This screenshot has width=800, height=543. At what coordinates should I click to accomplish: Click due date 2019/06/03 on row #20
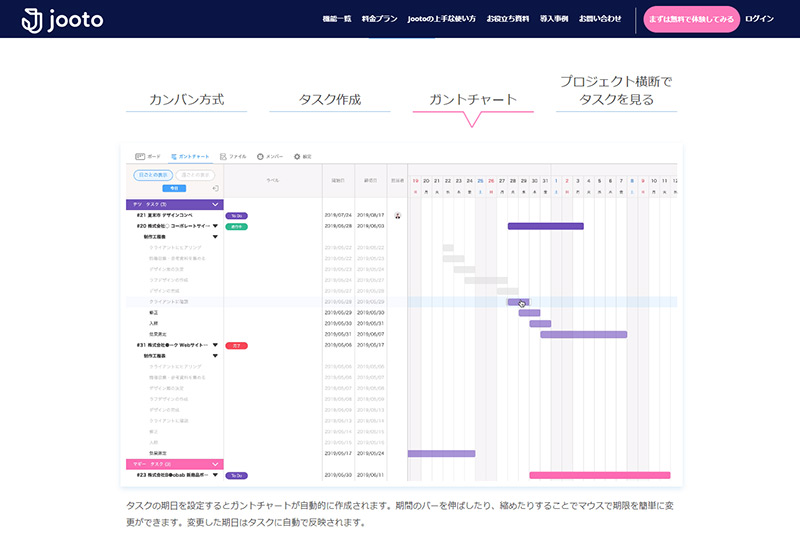pyautogui.click(x=371, y=226)
